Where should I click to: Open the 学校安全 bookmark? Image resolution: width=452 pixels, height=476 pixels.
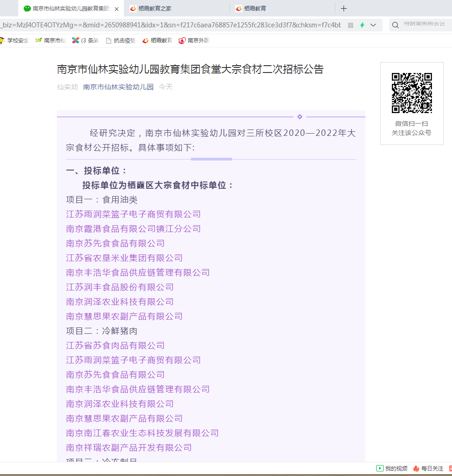(15, 41)
